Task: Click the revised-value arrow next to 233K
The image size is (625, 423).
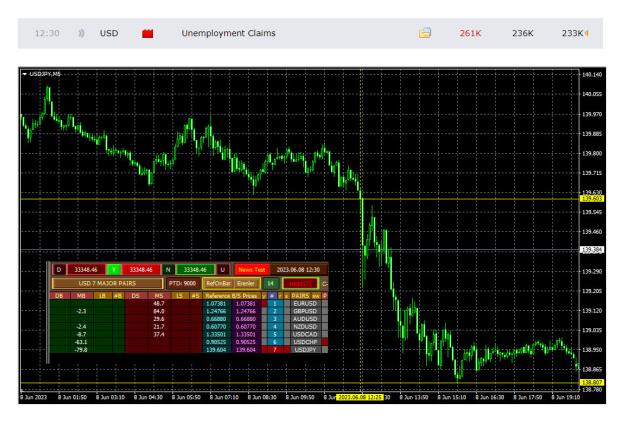Action: coord(587,33)
